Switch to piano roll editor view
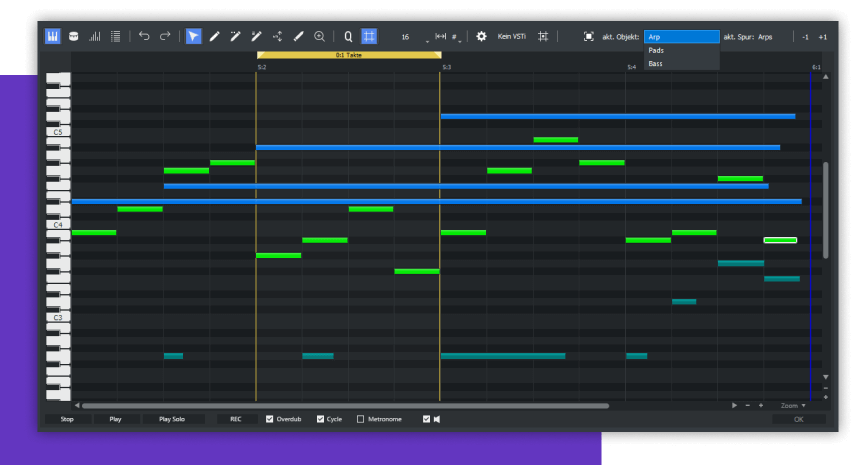Screen dimensions: 856x465 point(52,36)
